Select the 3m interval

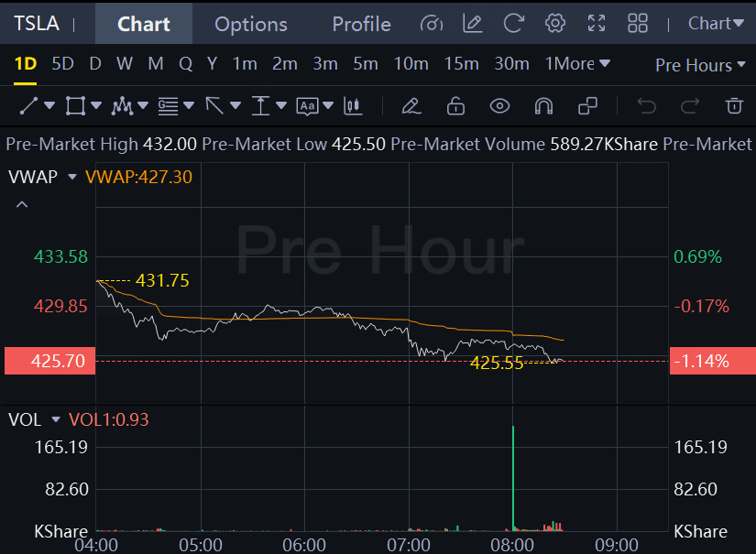(x=325, y=63)
